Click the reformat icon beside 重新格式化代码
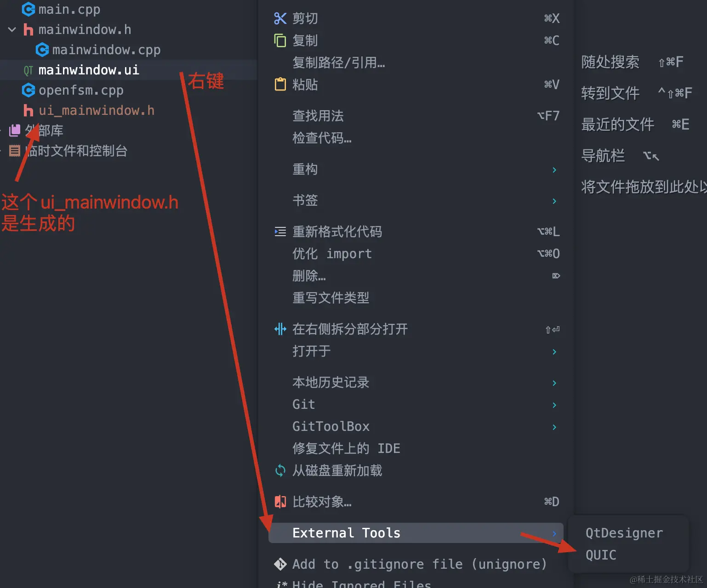Viewport: 707px width, 588px height. click(280, 232)
